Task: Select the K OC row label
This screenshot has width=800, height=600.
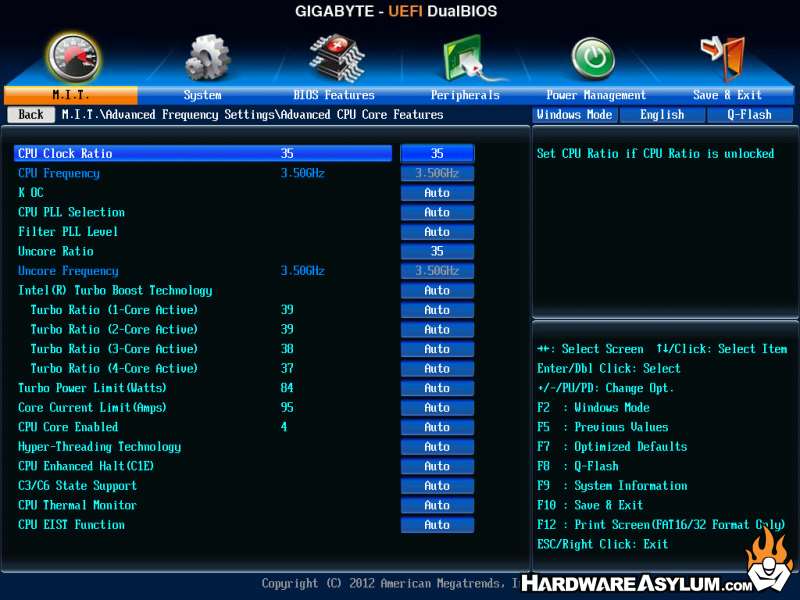Action: tap(31, 193)
